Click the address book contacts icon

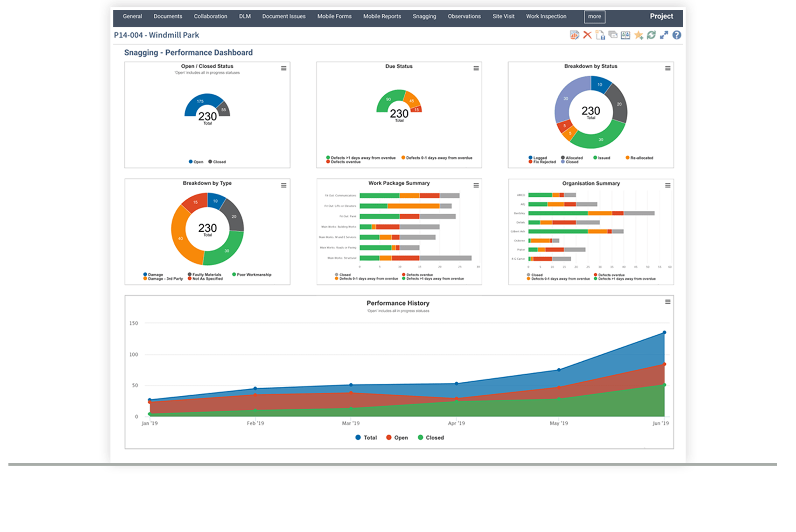pyautogui.click(x=625, y=35)
